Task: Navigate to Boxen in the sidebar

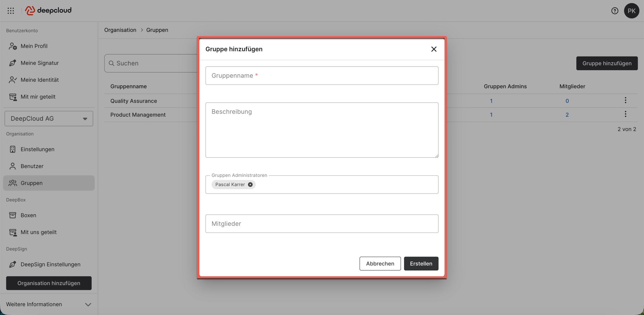Action: 28,215
